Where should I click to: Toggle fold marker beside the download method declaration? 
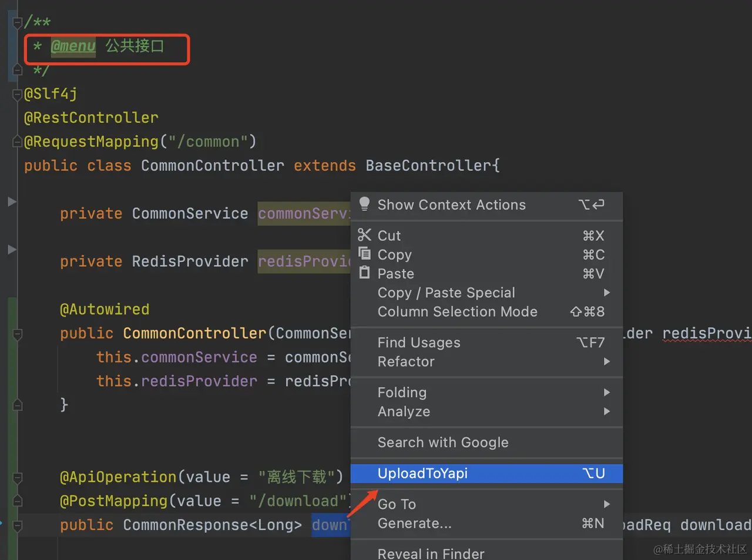point(18,525)
